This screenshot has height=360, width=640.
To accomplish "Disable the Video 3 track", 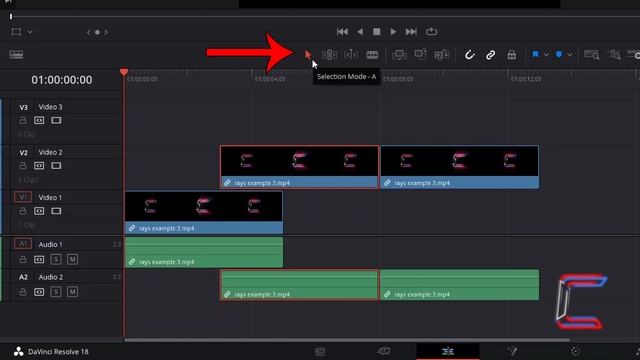I will 56,120.
